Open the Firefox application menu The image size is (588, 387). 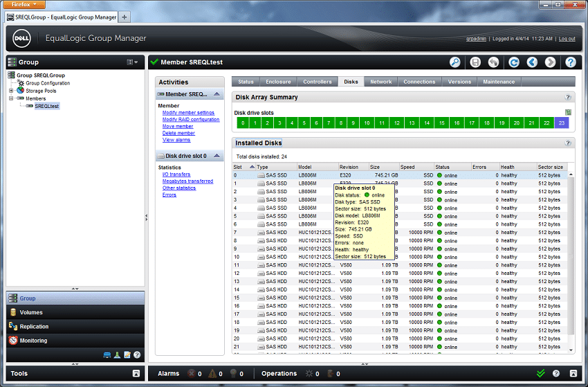click(24, 5)
